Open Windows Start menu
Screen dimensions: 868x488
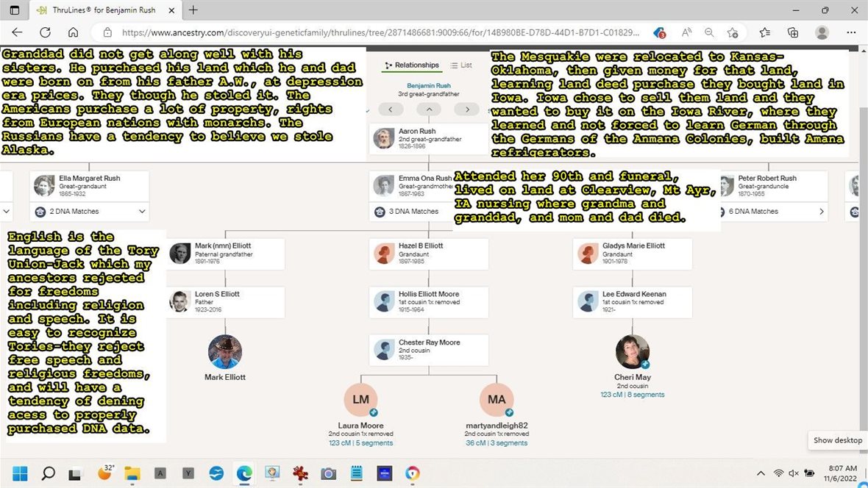20,473
